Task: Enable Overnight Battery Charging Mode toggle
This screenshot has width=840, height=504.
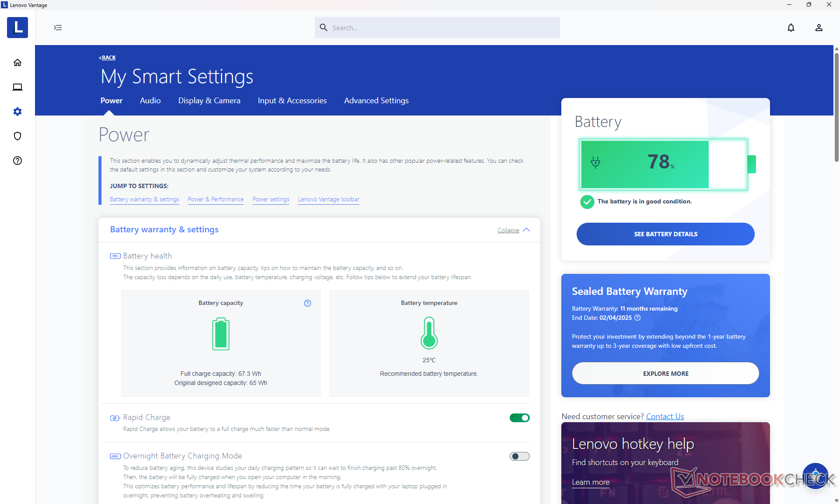Action: 519,456
